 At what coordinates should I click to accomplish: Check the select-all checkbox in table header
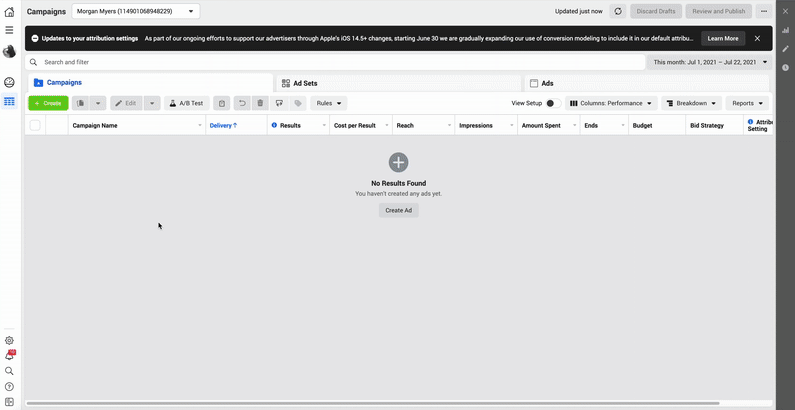point(35,126)
